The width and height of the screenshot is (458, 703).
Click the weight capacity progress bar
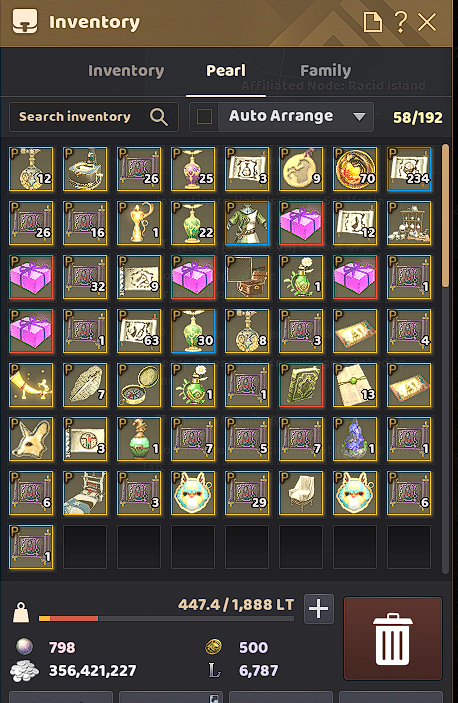click(x=166, y=619)
